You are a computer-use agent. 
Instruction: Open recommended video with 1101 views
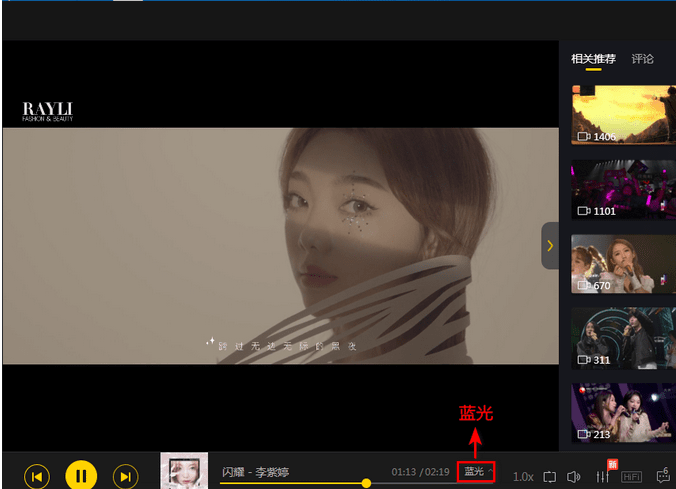tap(623, 189)
